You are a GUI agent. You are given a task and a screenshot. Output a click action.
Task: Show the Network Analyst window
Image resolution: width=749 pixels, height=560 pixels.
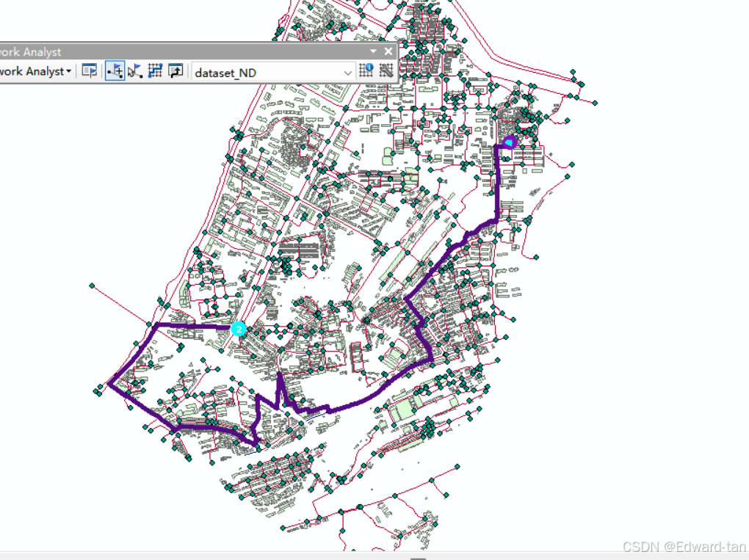[x=90, y=72]
